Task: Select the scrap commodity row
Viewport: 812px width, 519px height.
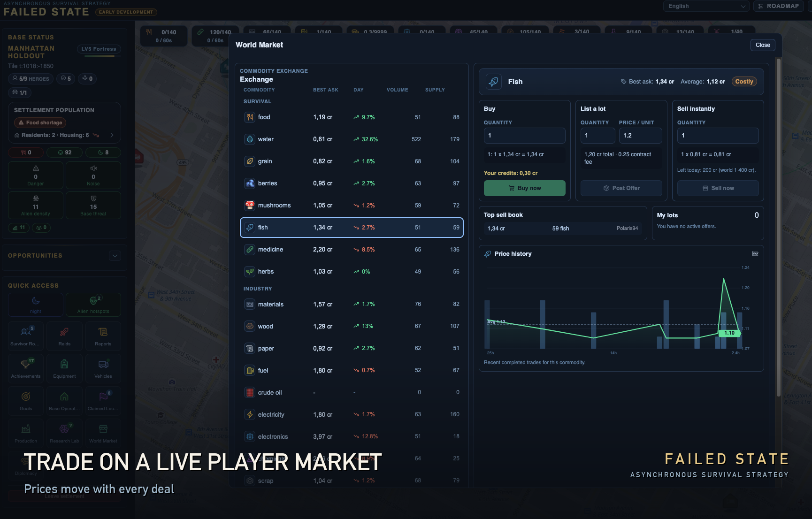Action: 352,481
